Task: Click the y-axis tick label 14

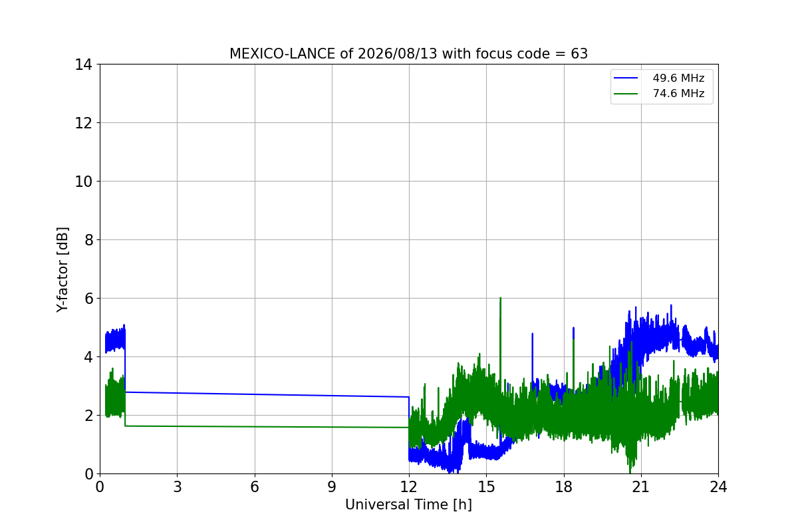Action: pyautogui.click(x=84, y=65)
